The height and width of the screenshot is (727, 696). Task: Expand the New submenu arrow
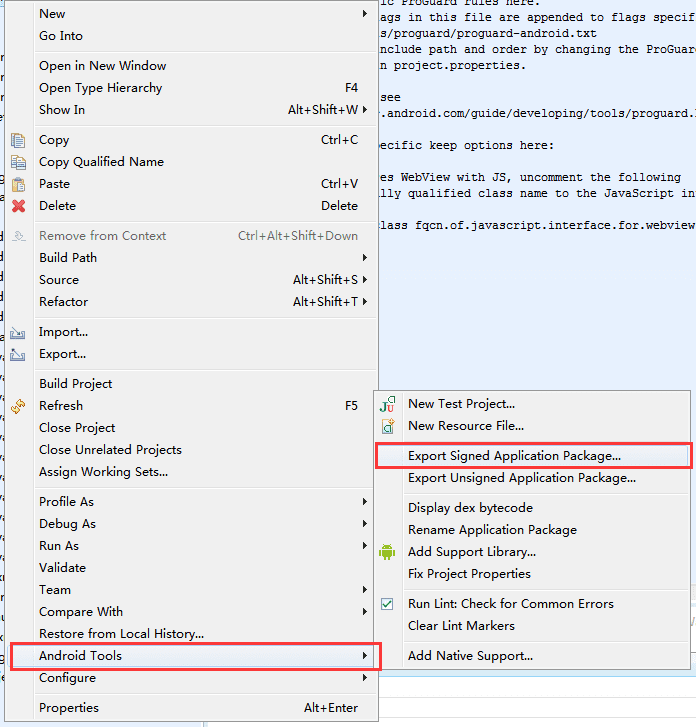tap(365, 14)
